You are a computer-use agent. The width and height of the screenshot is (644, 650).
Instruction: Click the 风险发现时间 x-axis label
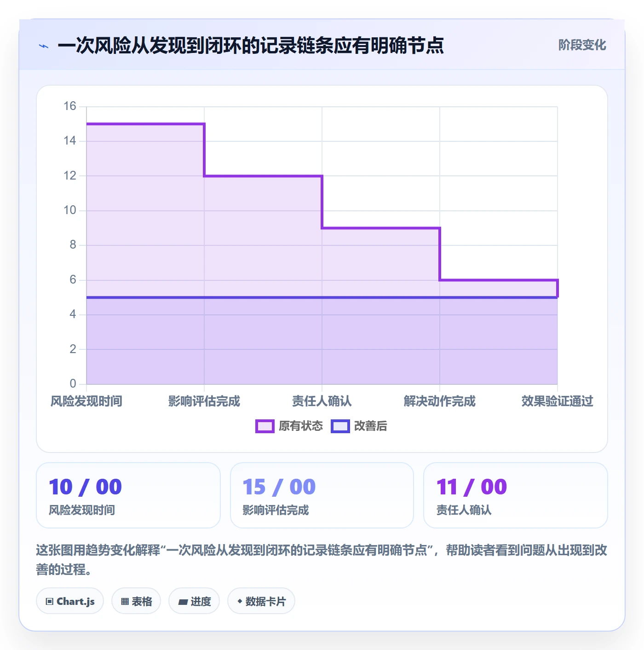[86, 401]
